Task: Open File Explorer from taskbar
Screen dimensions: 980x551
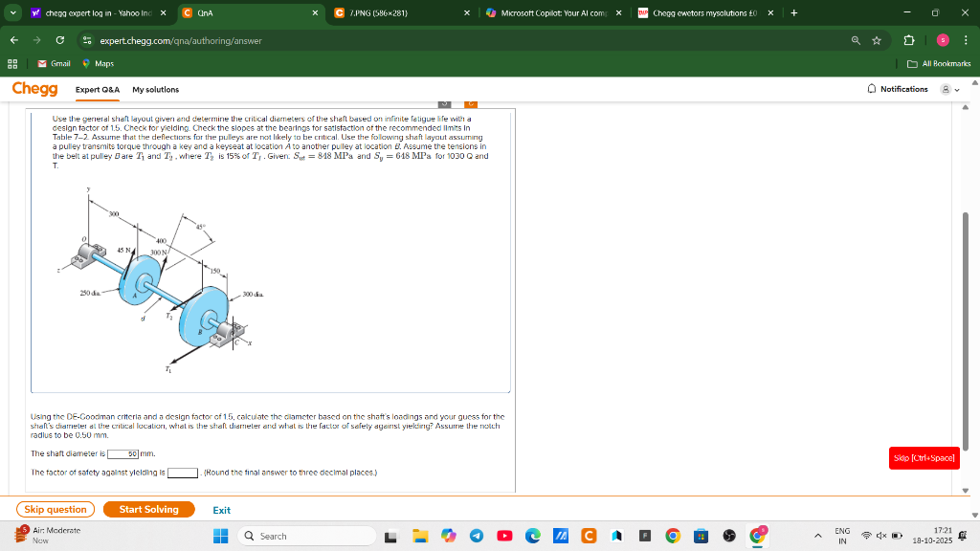Action: pos(420,536)
